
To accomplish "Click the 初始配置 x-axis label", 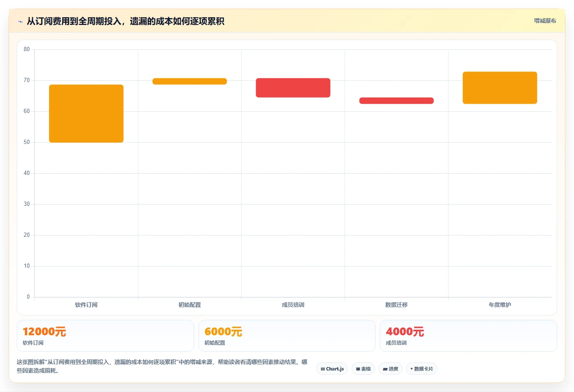I will pyautogui.click(x=189, y=305).
